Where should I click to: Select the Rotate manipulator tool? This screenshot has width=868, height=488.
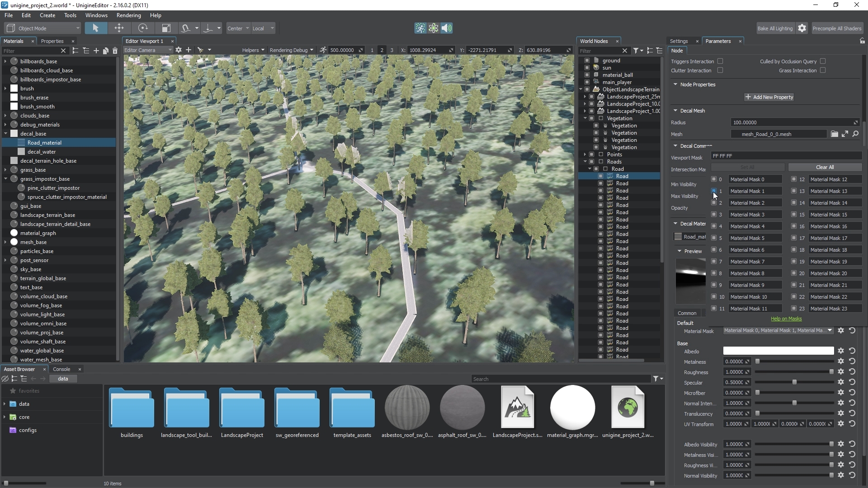click(x=143, y=28)
